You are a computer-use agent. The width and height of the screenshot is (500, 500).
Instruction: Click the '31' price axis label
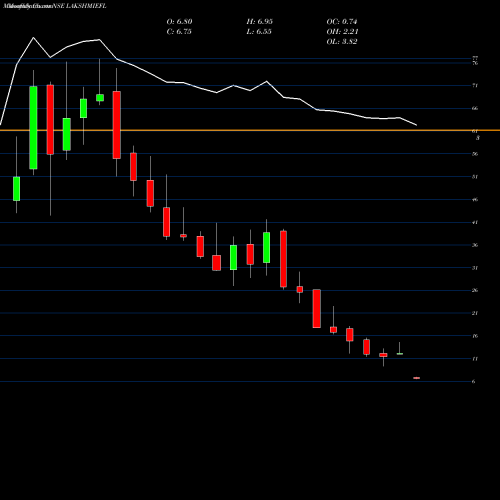coord(475,268)
